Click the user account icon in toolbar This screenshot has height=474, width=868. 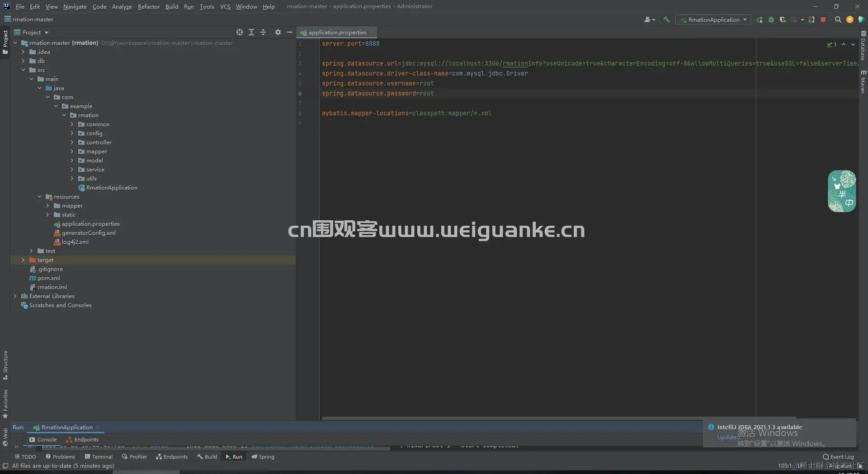click(x=649, y=19)
